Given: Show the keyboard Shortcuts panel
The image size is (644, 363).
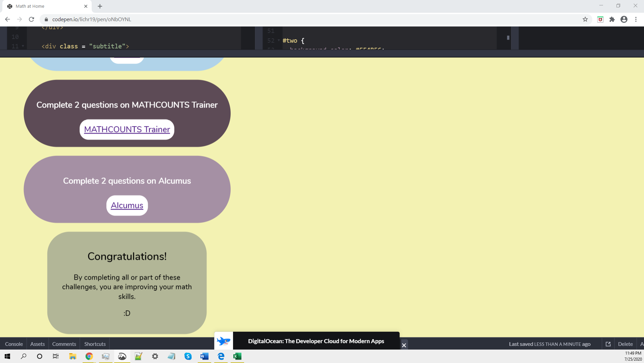Looking at the screenshot, I should click(x=95, y=344).
